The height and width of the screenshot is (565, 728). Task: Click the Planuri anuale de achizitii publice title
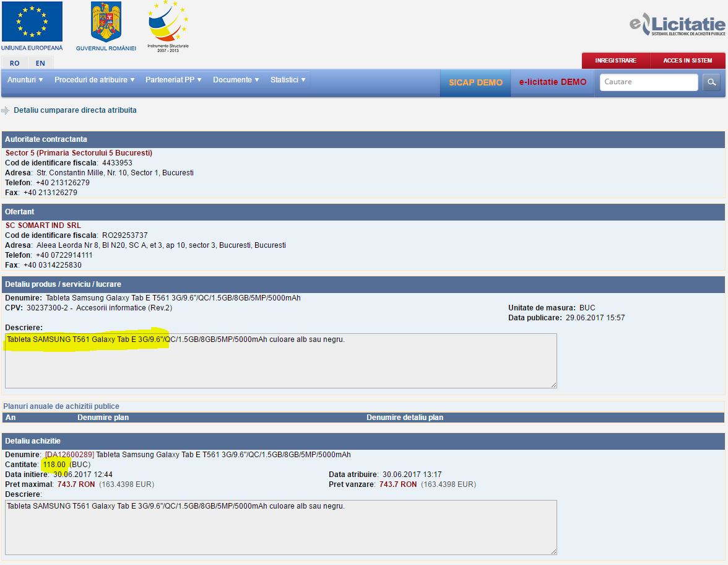click(x=61, y=406)
